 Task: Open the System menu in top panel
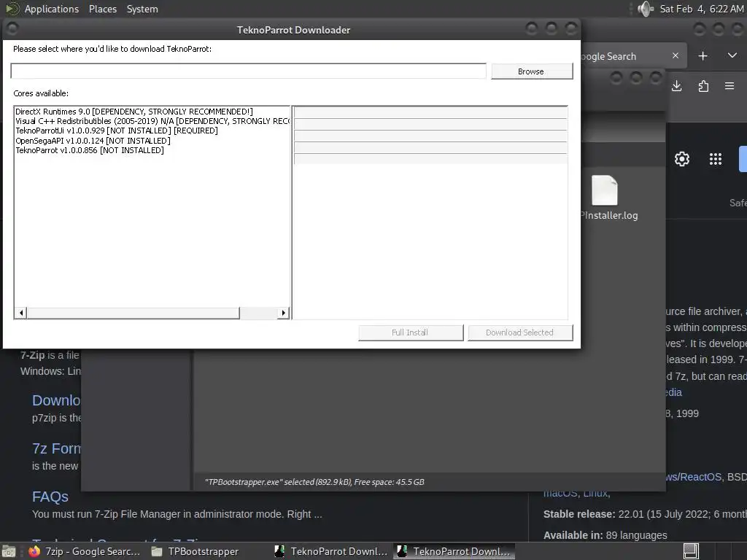[x=142, y=9]
